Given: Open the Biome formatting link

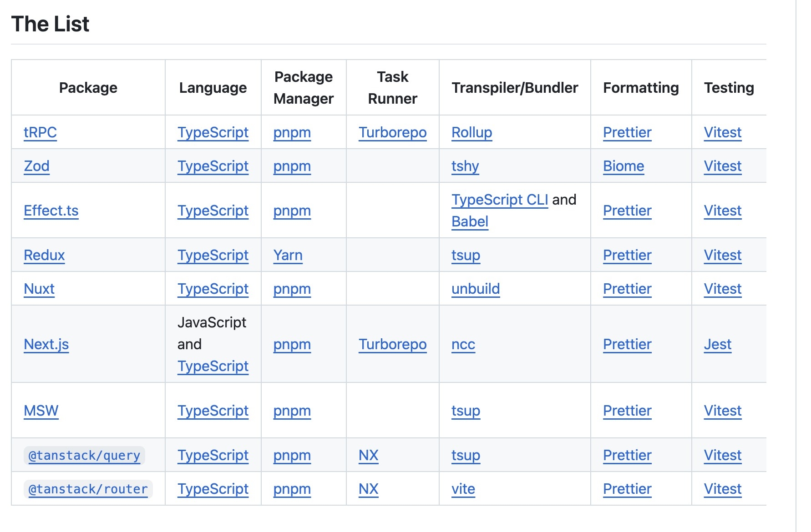Looking at the screenshot, I should [x=623, y=166].
